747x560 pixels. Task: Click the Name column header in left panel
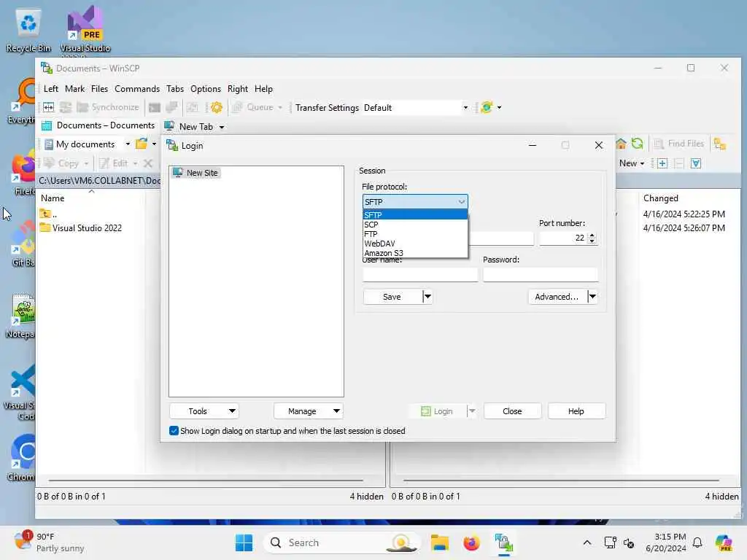click(90, 198)
